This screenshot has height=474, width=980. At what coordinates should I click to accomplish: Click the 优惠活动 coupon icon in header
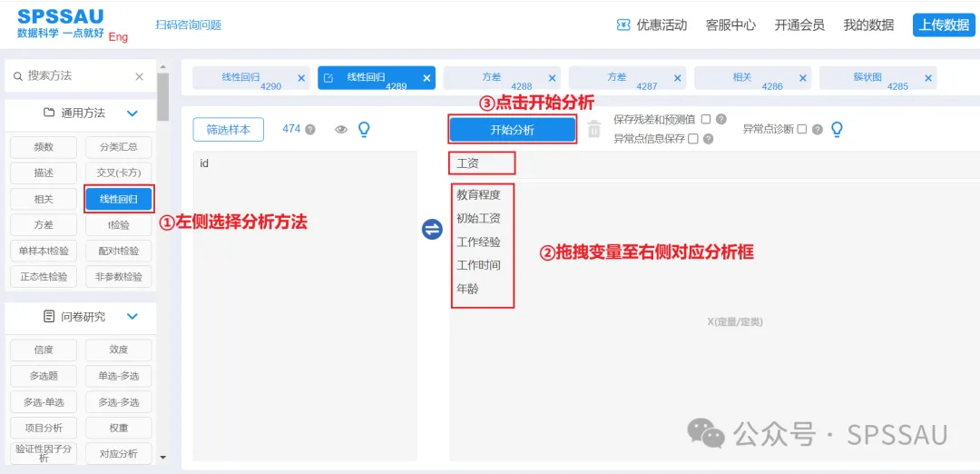click(x=623, y=25)
